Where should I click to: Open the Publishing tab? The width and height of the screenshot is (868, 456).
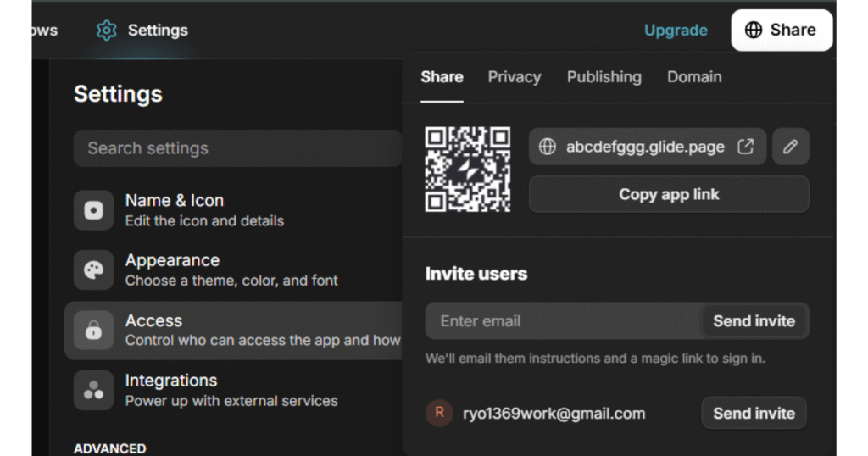pyautogui.click(x=604, y=77)
